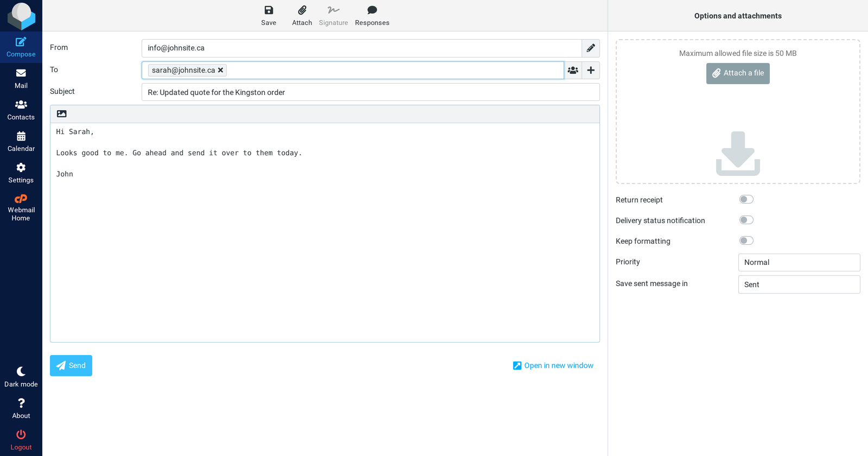Click the Signature toolbar item
Screen dimensions: 868x456
(x=333, y=16)
